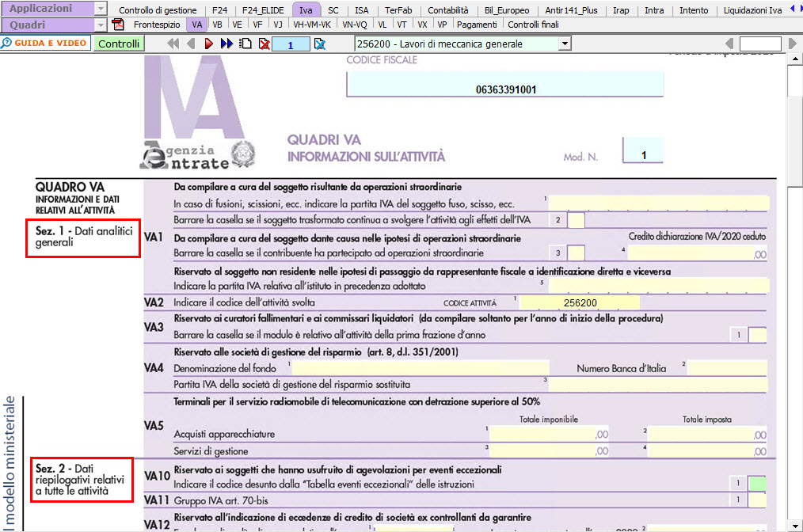Click VA5 Servizi di gestione totale imponibile field
The height and width of the screenshot is (532, 803).
pos(549,450)
